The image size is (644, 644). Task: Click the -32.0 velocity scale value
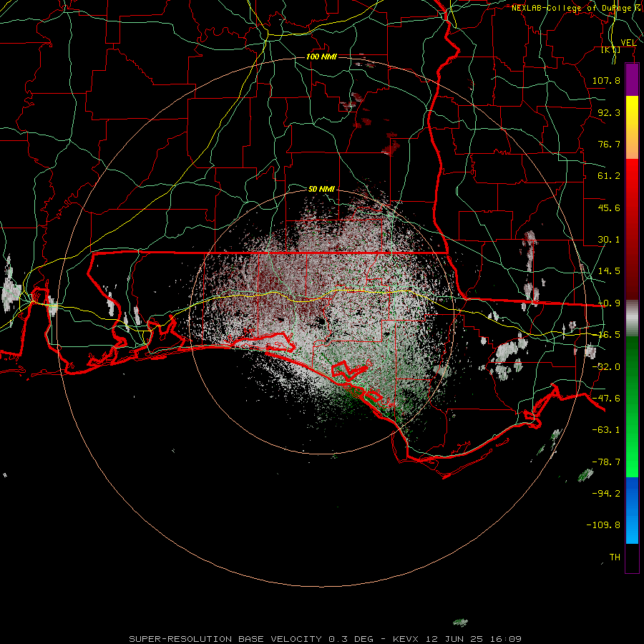coord(606,367)
